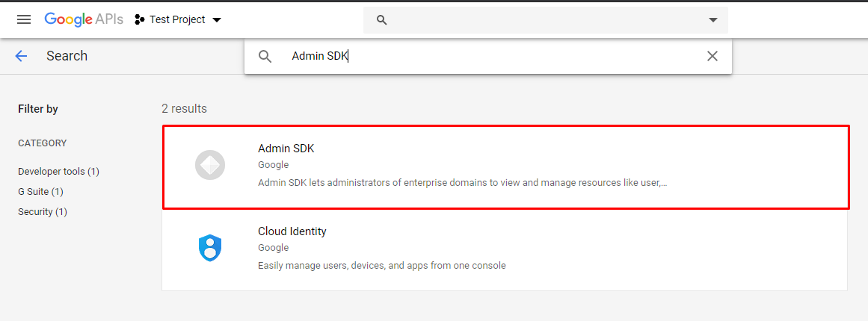Expand the top search bar dropdown arrow

(x=713, y=20)
